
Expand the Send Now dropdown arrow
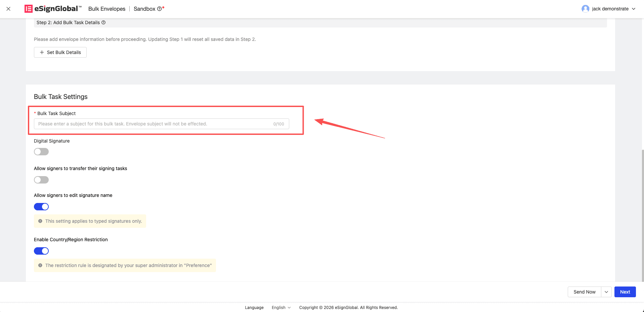point(606,292)
